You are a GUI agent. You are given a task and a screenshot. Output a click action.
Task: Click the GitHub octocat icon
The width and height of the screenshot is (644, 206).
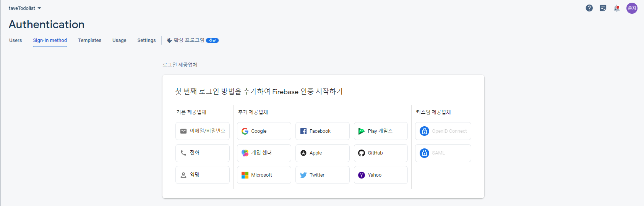pyautogui.click(x=362, y=153)
